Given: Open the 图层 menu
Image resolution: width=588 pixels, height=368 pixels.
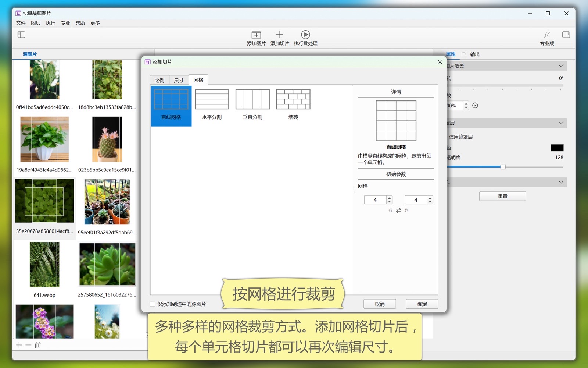Looking at the screenshot, I should [36, 23].
